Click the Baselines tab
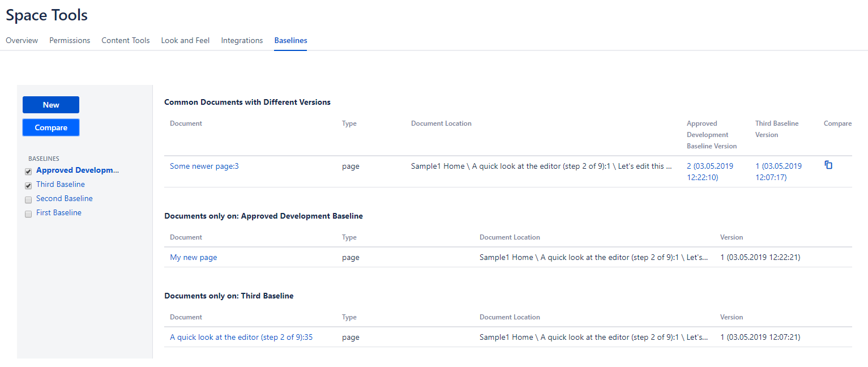 pos(290,40)
